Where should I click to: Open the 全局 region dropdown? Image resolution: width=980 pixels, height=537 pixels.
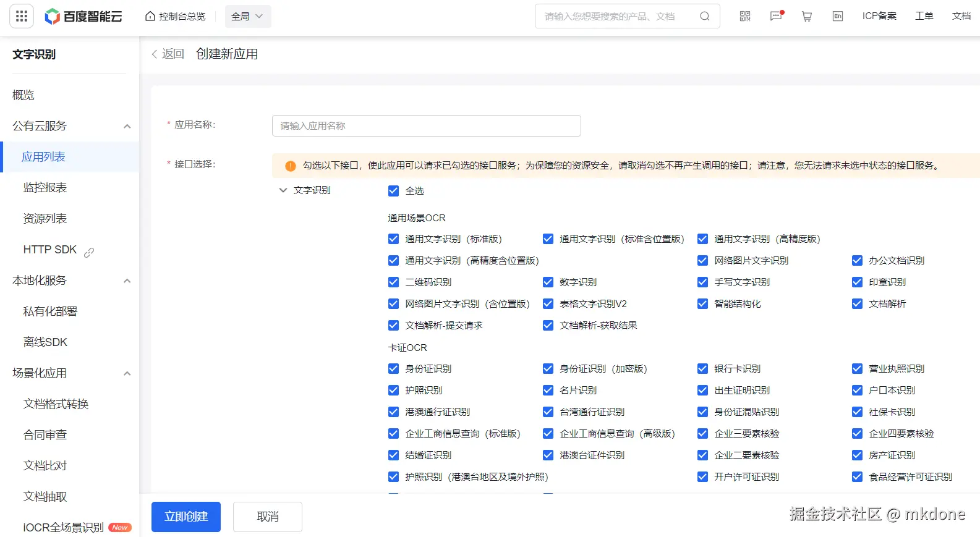247,16
